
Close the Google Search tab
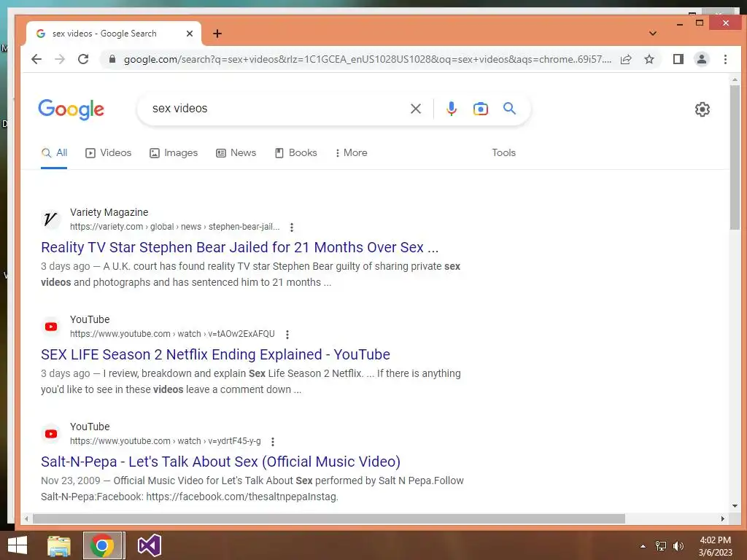pos(190,34)
